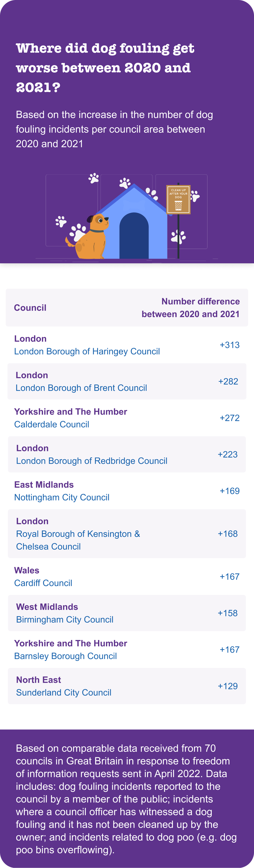Click Royal Borough of Kensington & Chelsea
This screenshot has height=868, width=254.
78,540
